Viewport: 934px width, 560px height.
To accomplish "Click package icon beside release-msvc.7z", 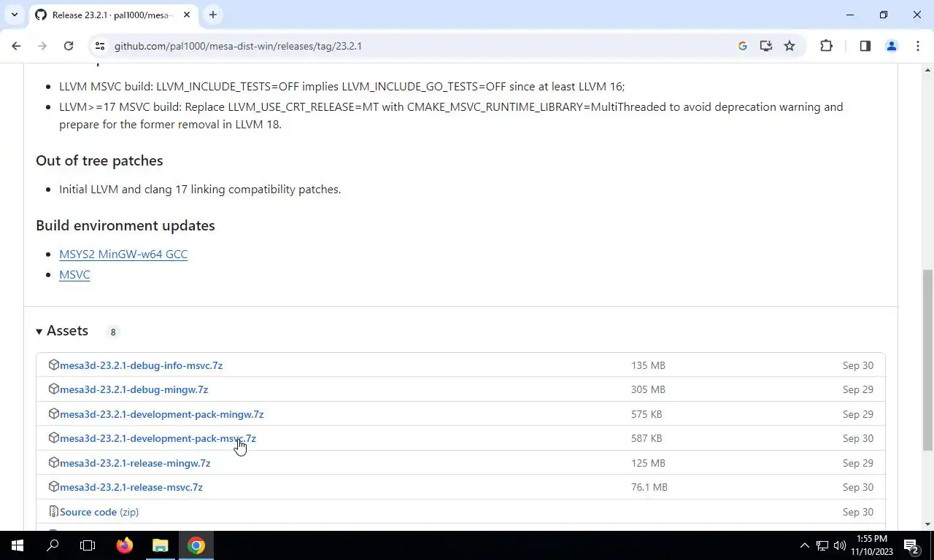I will 53,486.
